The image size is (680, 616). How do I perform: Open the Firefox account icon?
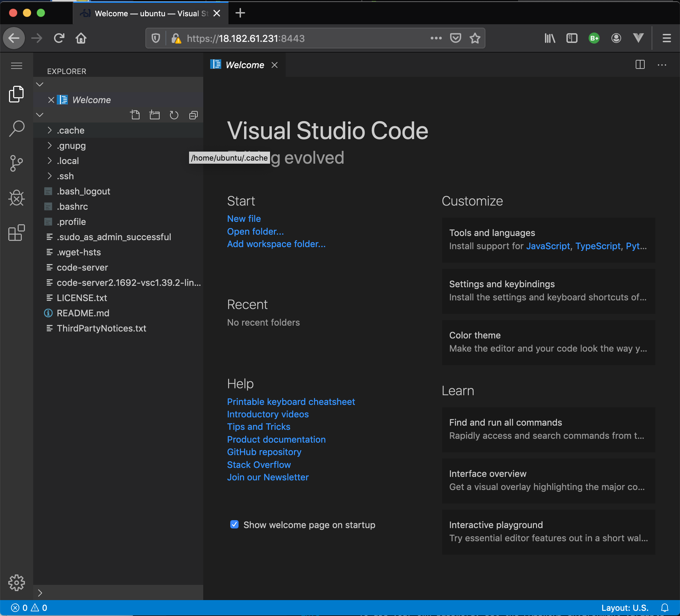click(616, 38)
